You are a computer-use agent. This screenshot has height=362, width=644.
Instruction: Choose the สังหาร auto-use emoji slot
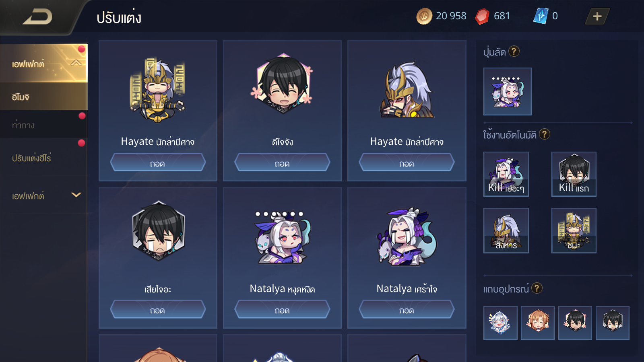(x=506, y=230)
